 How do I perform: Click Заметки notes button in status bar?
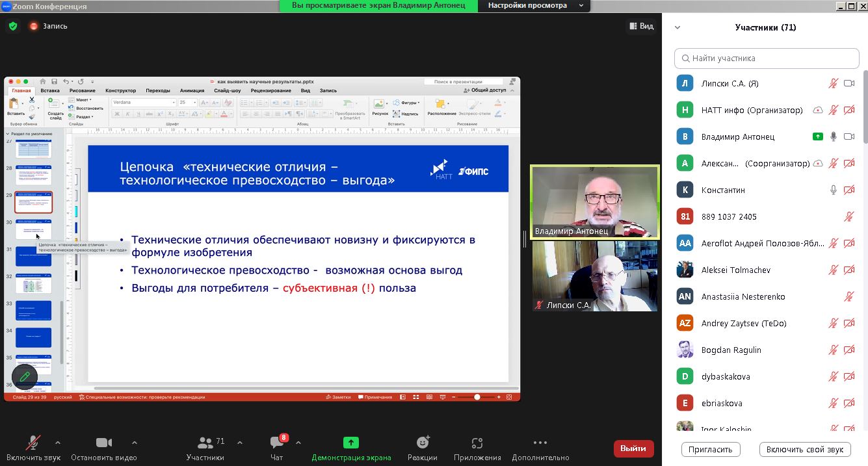(338, 397)
